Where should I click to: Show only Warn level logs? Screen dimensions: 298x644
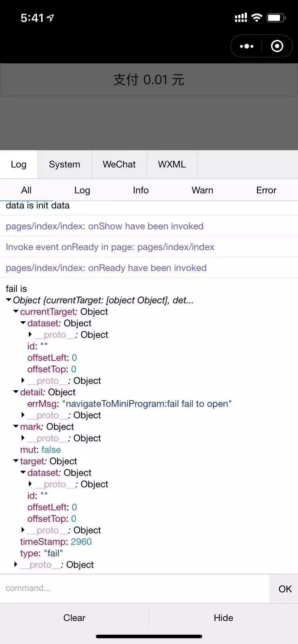pyautogui.click(x=202, y=190)
